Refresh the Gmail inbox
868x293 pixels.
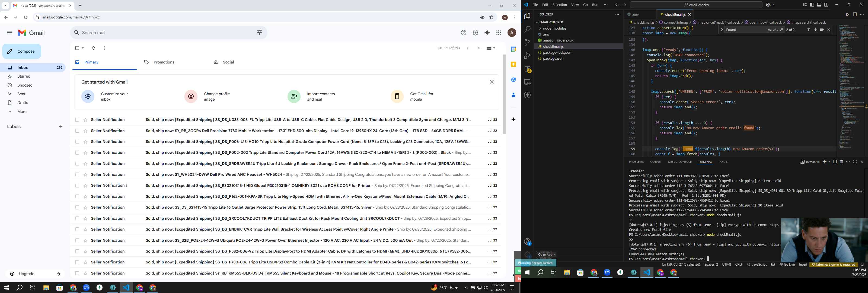[94, 48]
